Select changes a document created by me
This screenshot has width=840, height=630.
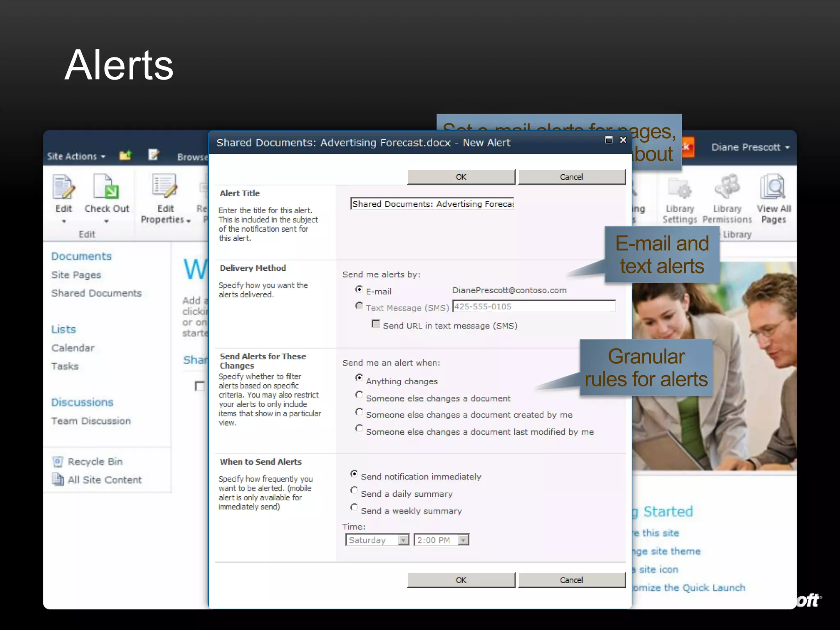(x=359, y=411)
